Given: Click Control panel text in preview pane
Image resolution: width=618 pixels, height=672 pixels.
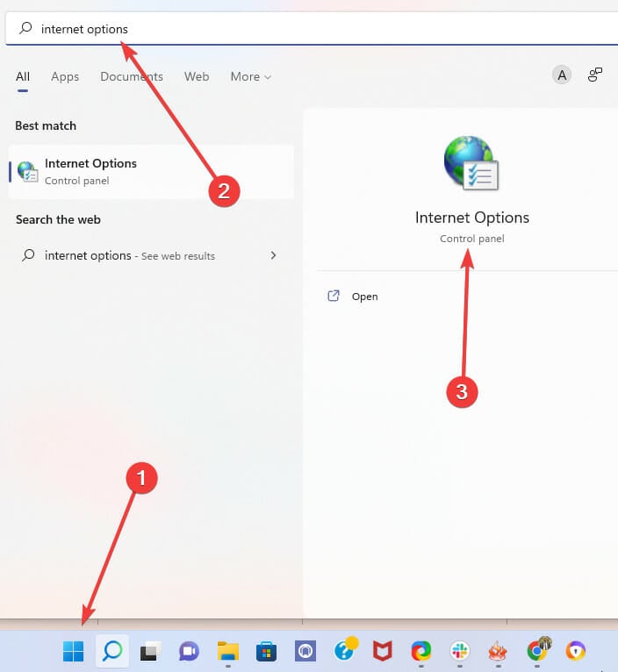Looking at the screenshot, I should pyautogui.click(x=471, y=239).
